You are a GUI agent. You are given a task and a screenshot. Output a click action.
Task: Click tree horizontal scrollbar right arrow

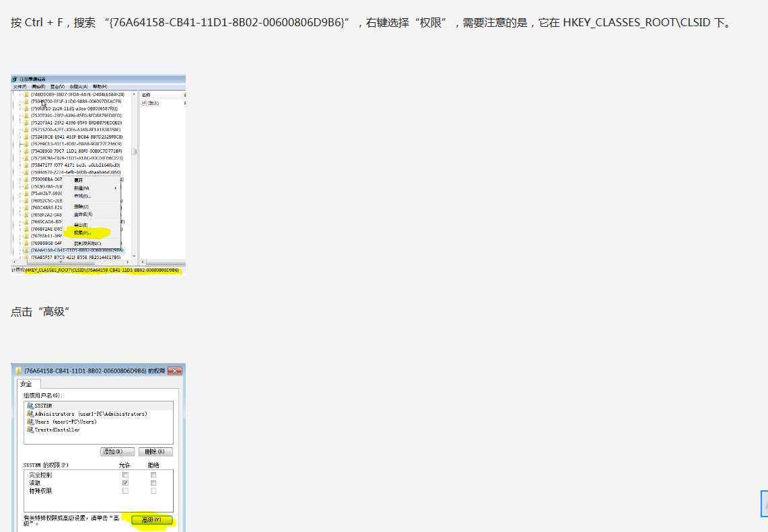pos(129,263)
